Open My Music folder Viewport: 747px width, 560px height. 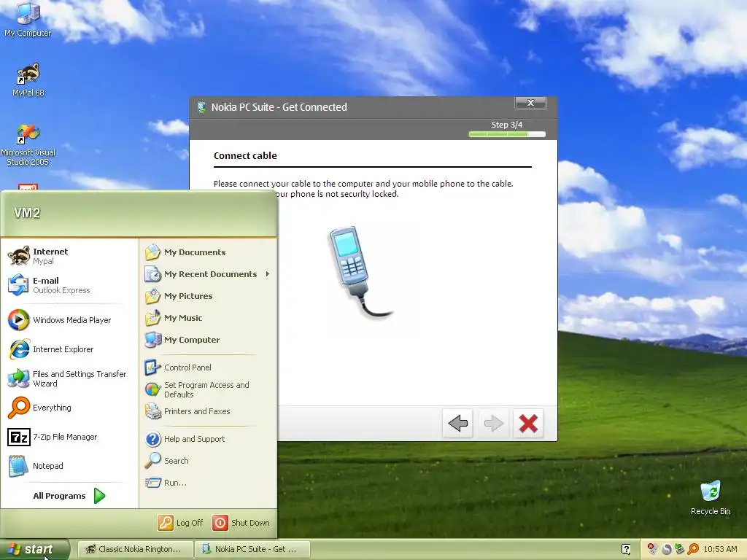point(208,318)
